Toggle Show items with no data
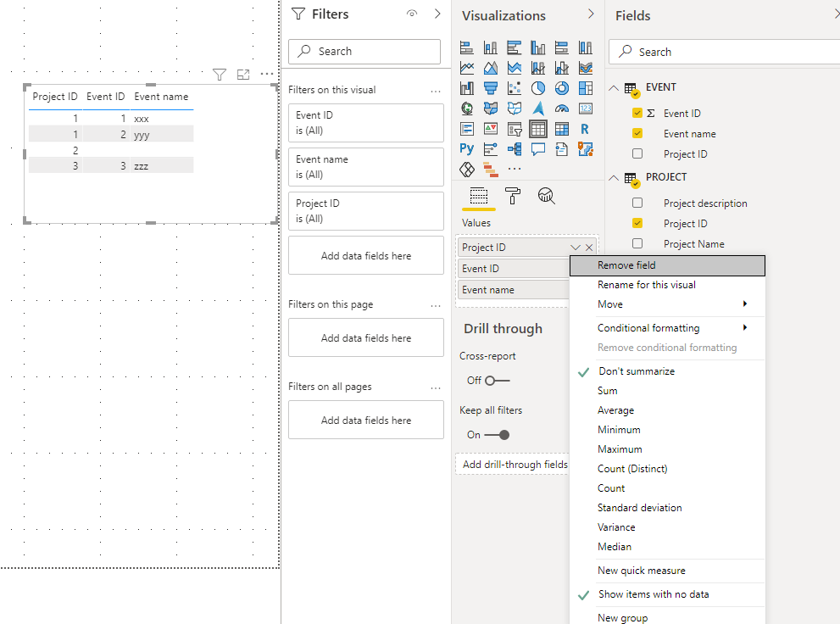Screen dimensions: 840x624 click(x=667, y=594)
